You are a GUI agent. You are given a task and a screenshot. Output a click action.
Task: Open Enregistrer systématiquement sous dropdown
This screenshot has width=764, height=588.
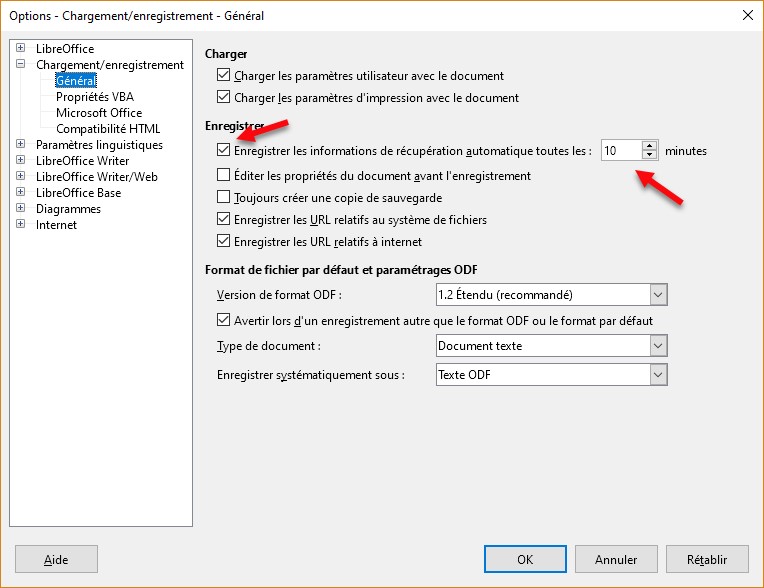click(x=658, y=375)
